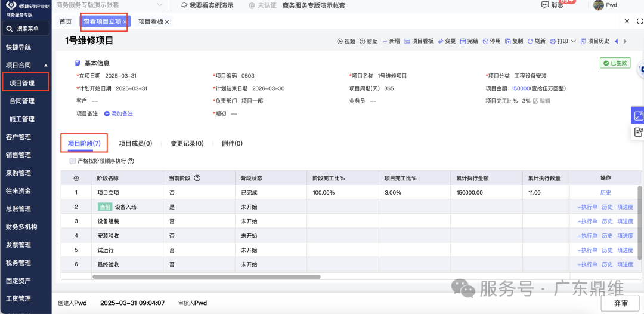Screen dimensions: 644x314
Task: Click the table column settings gear icon
Action: coord(76,178)
